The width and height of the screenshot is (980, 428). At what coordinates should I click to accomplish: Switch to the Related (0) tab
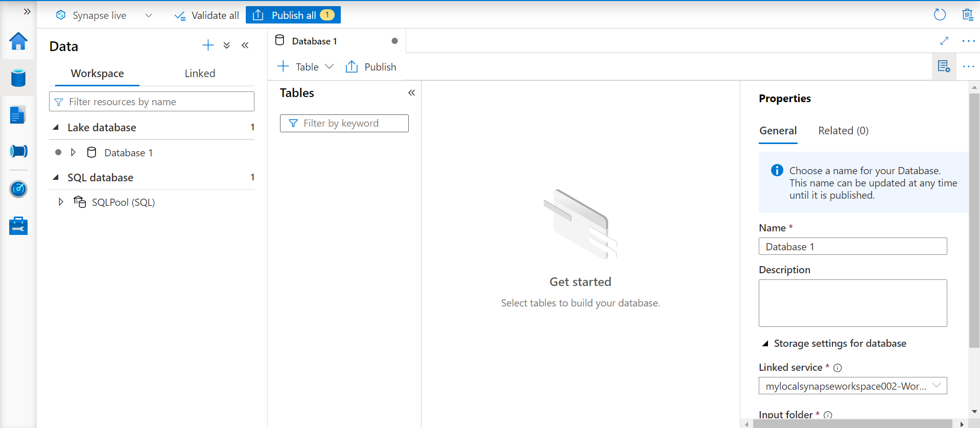(843, 131)
